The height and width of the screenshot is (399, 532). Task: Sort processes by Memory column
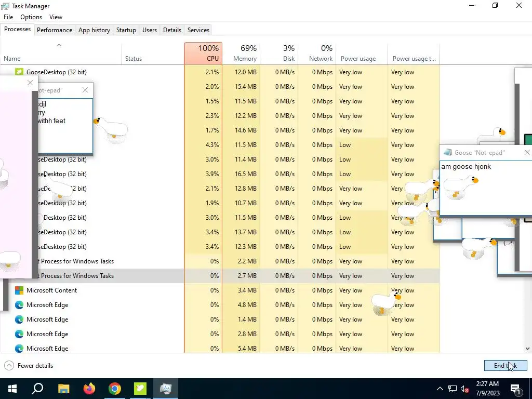pyautogui.click(x=241, y=54)
